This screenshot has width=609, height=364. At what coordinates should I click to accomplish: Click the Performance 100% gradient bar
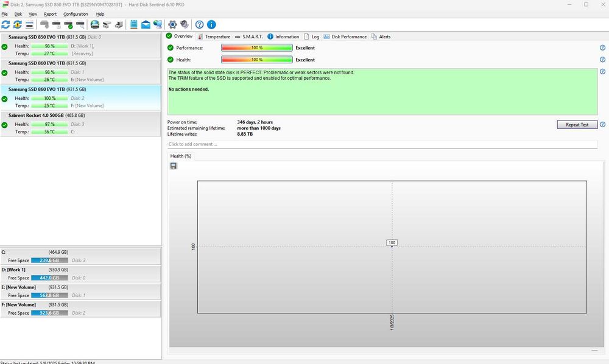click(257, 47)
